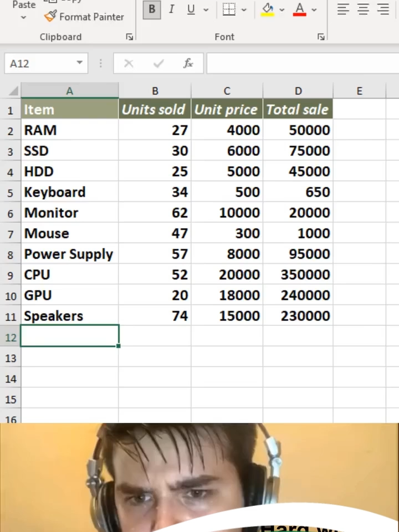This screenshot has width=399, height=532.
Task: Click the formula bar options dots
Action: pyautogui.click(x=100, y=63)
